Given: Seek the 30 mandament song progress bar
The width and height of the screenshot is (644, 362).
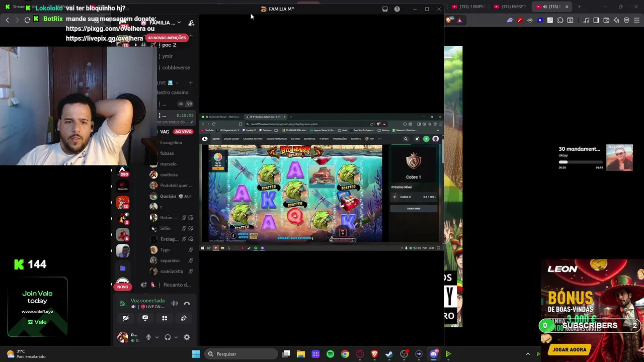Looking at the screenshot, I should (x=581, y=162).
